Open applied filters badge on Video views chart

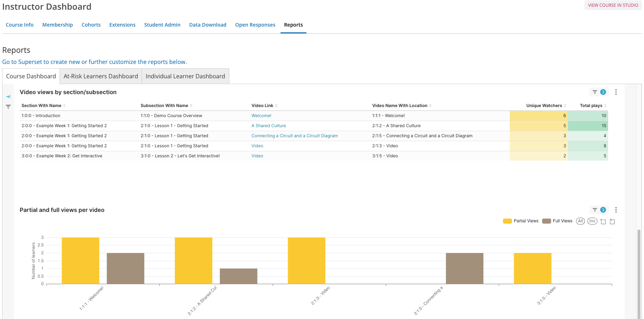599,92
